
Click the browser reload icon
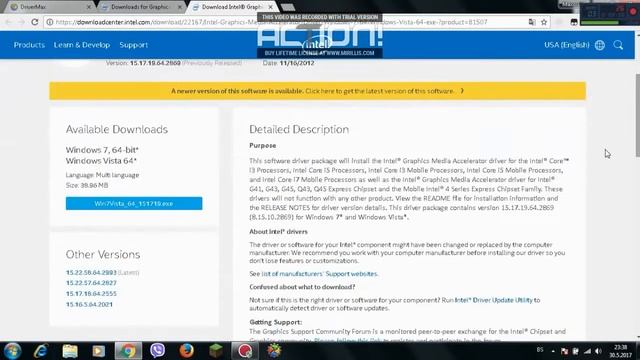(x=35, y=22)
